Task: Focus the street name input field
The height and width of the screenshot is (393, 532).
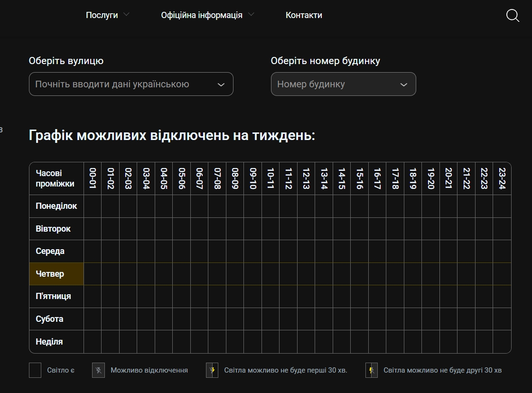Action: [x=119, y=84]
